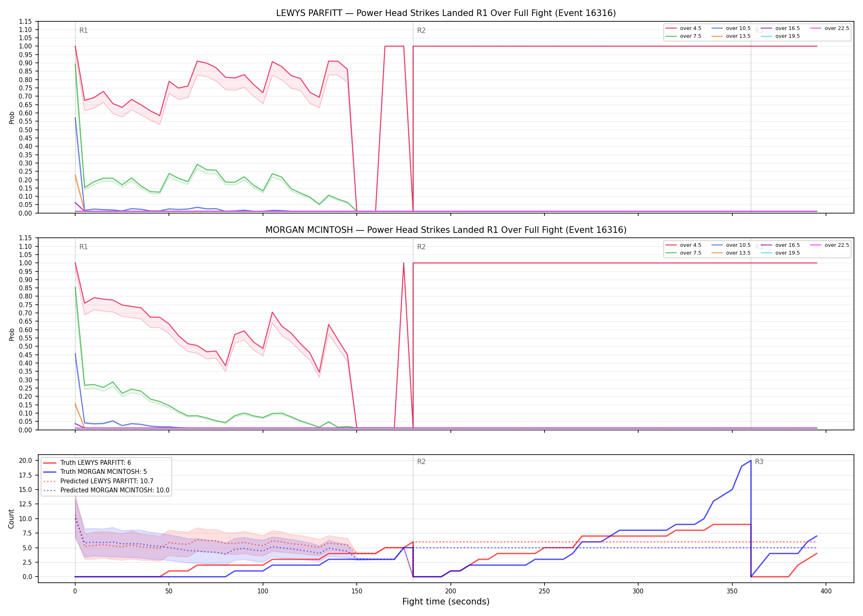Click the R2 marker in the Count chart
This screenshot has width=863, height=616.
421,462
